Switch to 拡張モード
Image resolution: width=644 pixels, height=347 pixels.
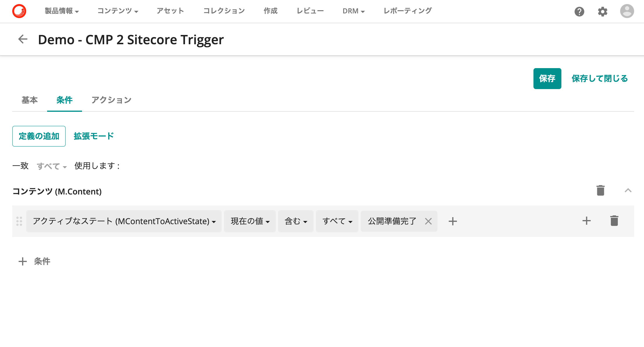(x=94, y=136)
